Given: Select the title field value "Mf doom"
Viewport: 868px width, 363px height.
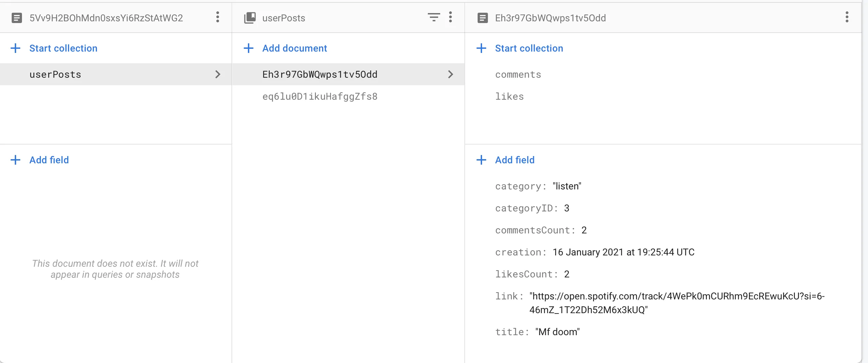Looking at the screenshot, I should click(557, 332).
